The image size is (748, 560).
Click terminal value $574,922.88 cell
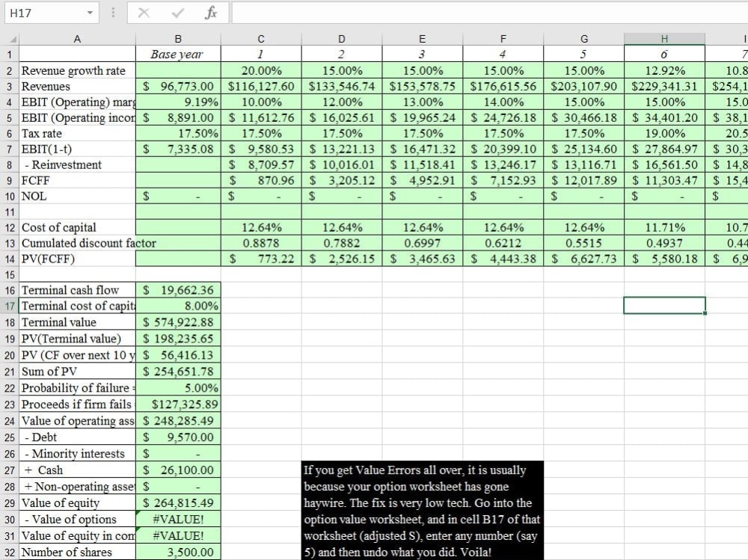click(x=178, y=322)
